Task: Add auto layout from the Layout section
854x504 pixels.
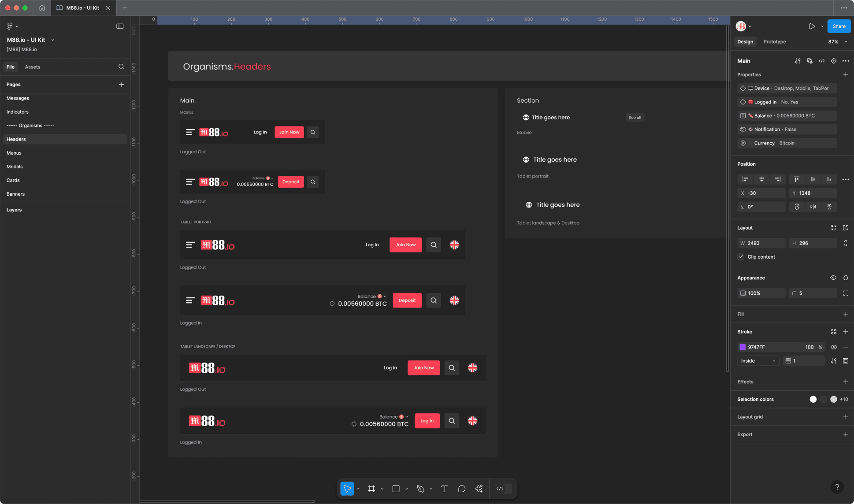Action: tap(846, 228)
